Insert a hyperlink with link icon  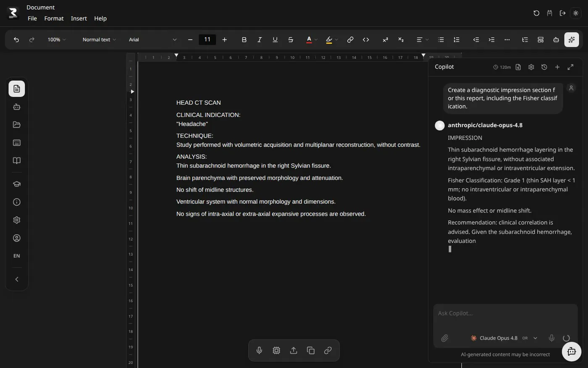coord(350,39)
